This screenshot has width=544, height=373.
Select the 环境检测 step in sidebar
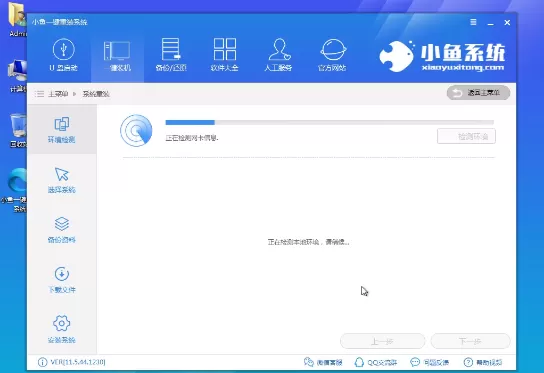pyautogui.click(x=61, y=130)
